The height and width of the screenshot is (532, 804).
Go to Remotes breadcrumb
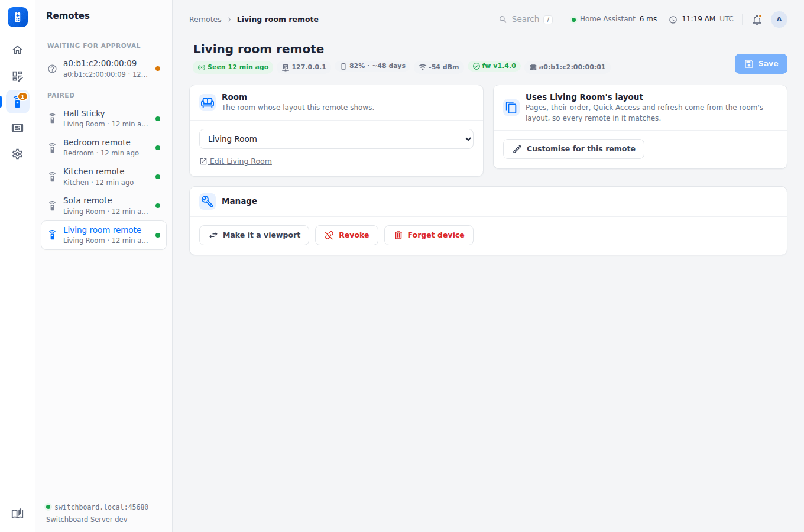coord(205,20)
